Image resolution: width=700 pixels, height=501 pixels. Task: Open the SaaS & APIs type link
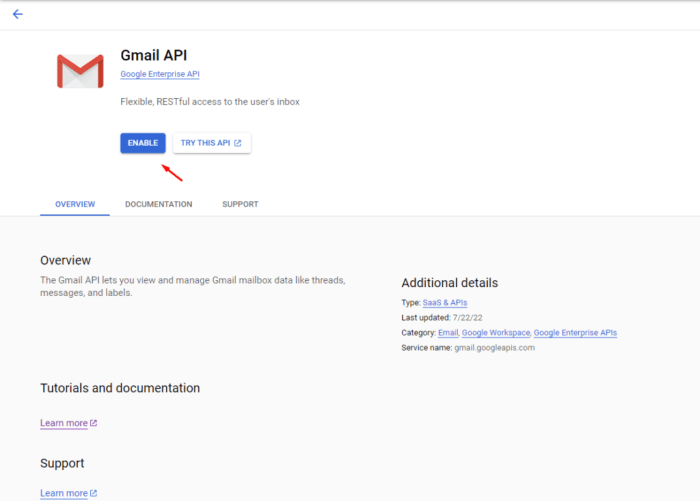pos(445,303)
